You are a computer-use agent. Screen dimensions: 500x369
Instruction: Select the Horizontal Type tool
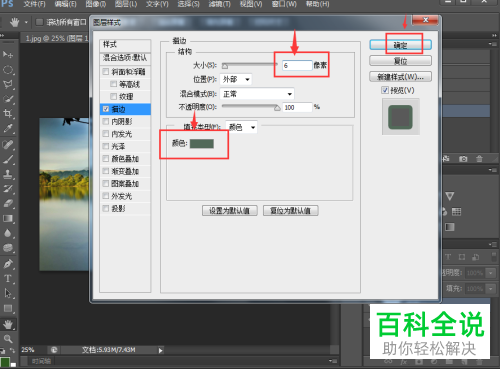(8, 278)
